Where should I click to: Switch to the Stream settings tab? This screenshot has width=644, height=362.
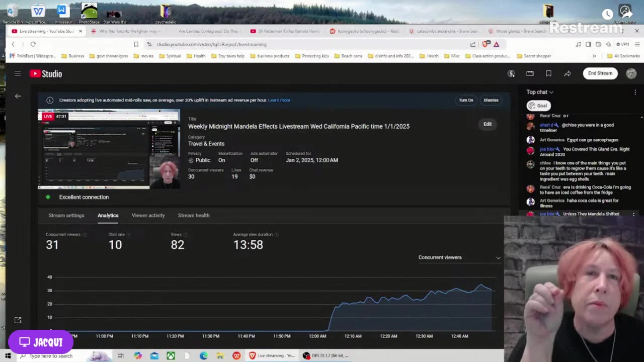coord(66,215)
